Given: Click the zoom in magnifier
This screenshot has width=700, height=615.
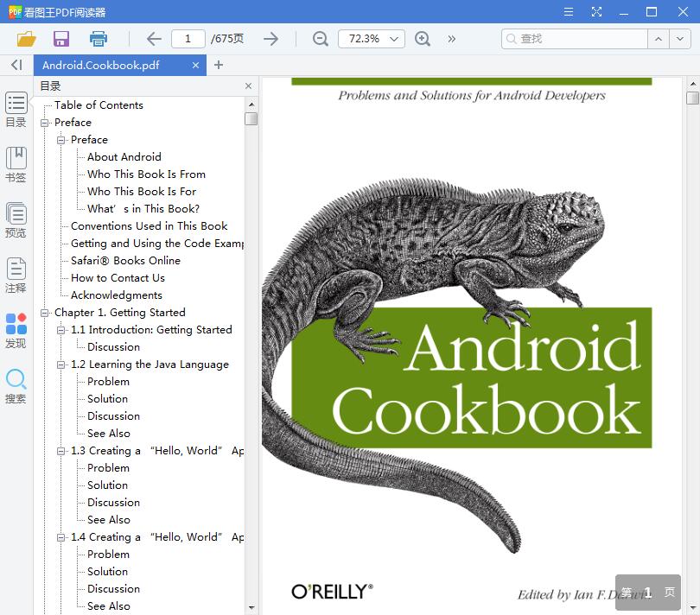Looking at the screenshot, I should 423,39.
